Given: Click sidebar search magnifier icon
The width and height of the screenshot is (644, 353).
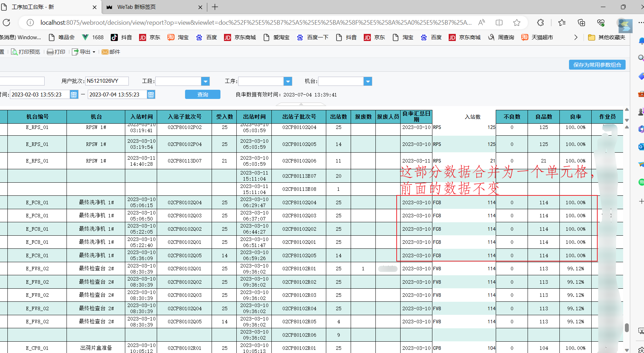Looking at the screenshot, I should [x=640, y=58].
